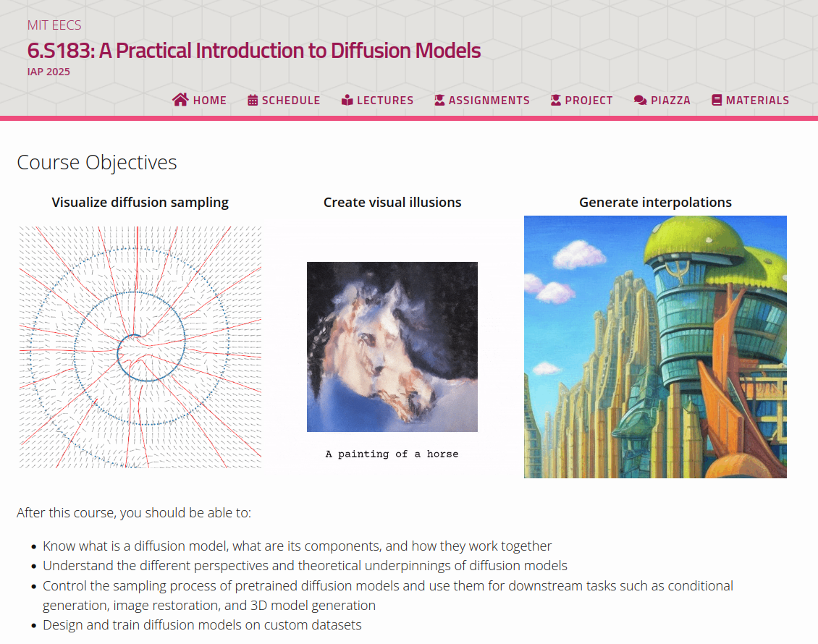Open the ASSIGNMENTS tab
This screenshot has height=644, width=818.
[489, 100]
